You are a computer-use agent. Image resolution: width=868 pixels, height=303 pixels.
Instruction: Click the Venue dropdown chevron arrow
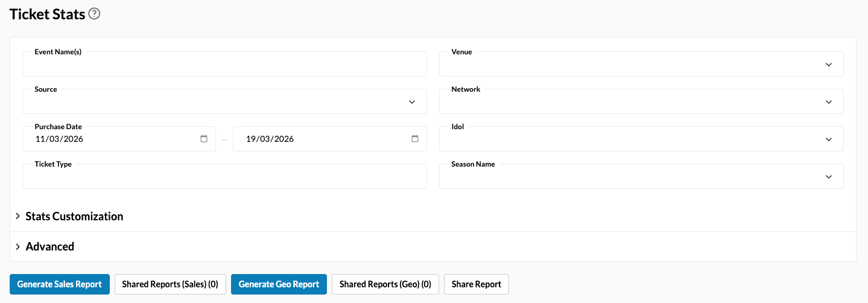[829, 65]
